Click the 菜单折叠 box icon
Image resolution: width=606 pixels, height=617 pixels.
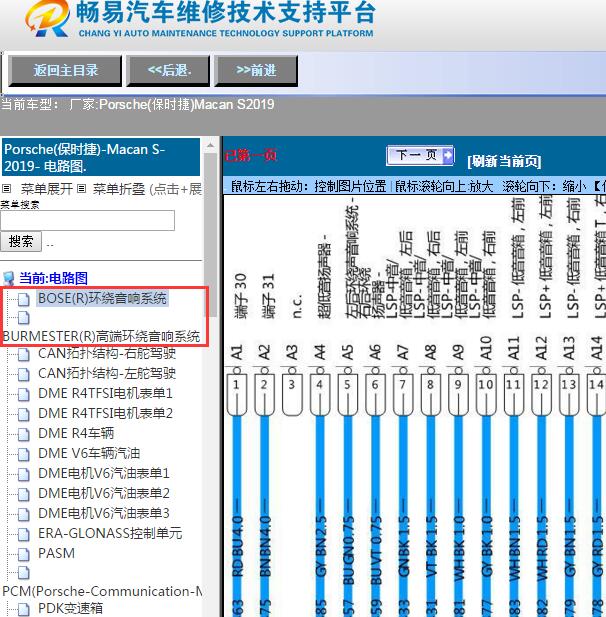coord(81,189)
